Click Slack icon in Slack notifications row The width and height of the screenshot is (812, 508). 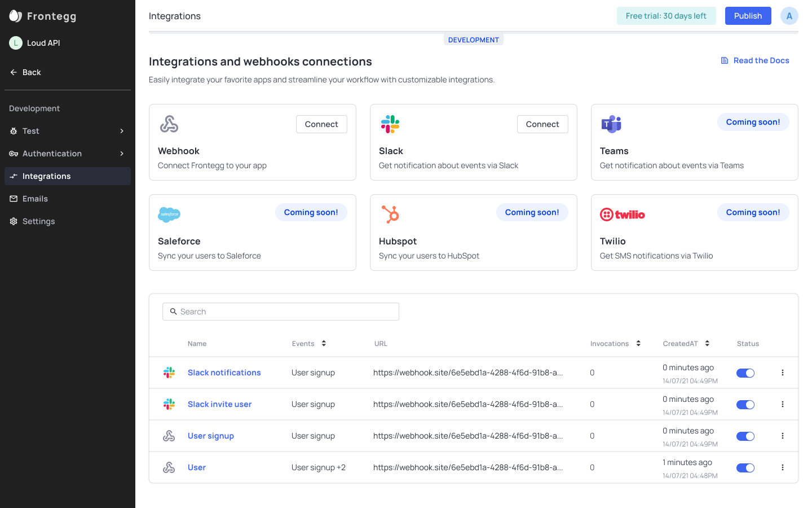click(x=169, y=373)
